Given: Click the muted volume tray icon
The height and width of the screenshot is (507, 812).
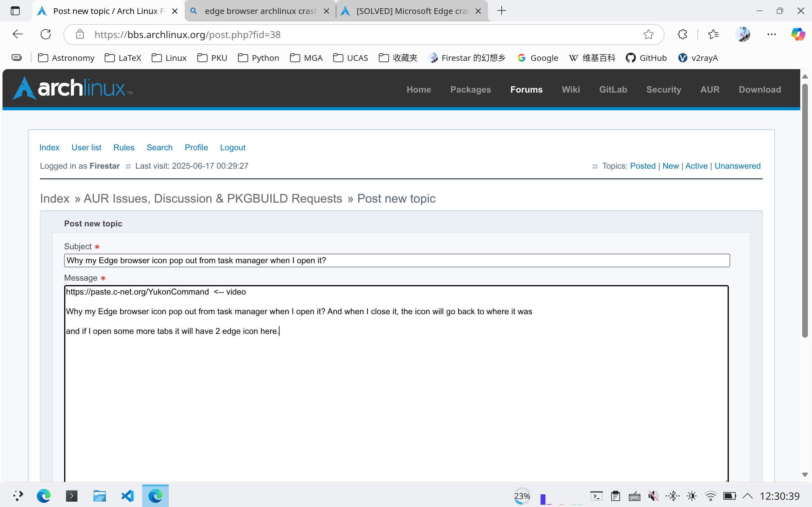Looking at the screenshot, I should tap(653, 496).
